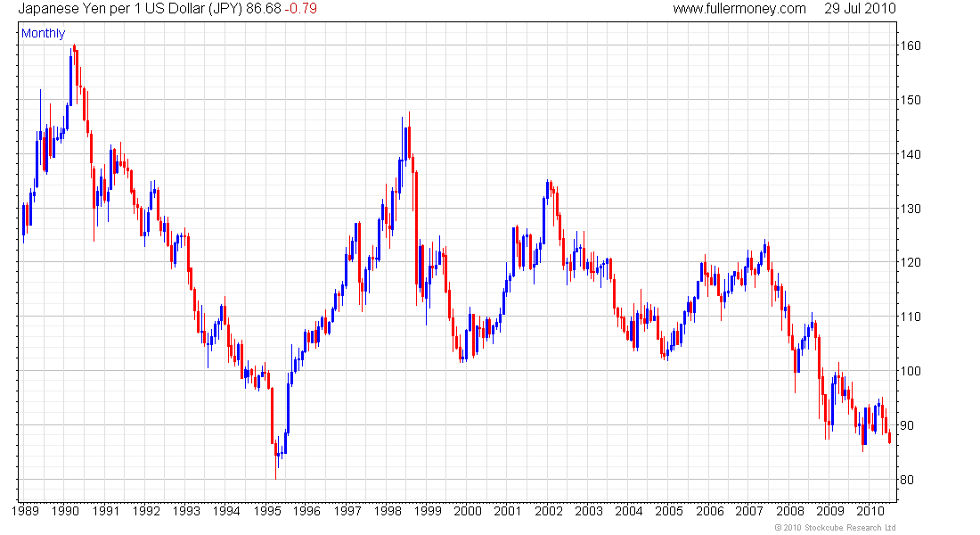Click the date '29 Jul 2010'
This screenshot has width=980, height=535.
[x=860, y=9]
